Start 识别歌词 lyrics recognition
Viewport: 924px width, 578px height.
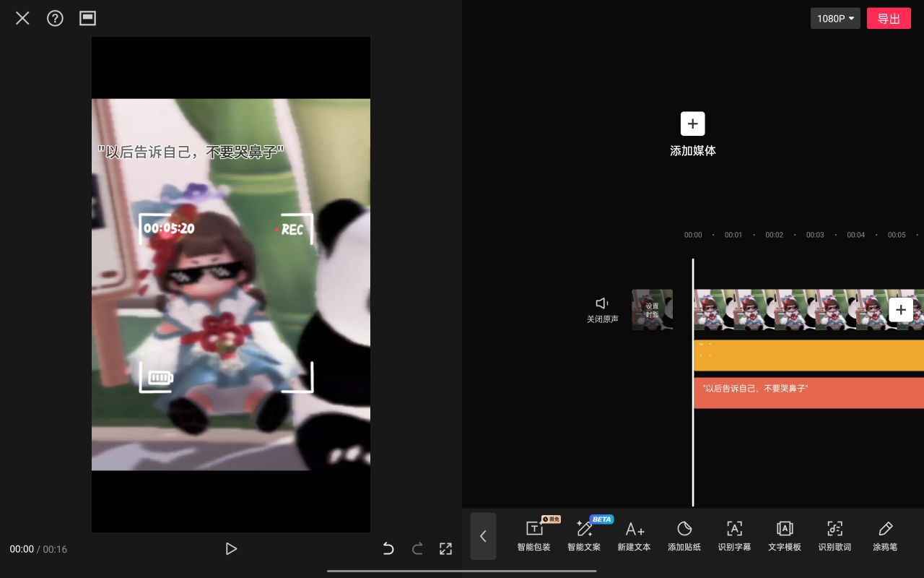pos(834,536)
